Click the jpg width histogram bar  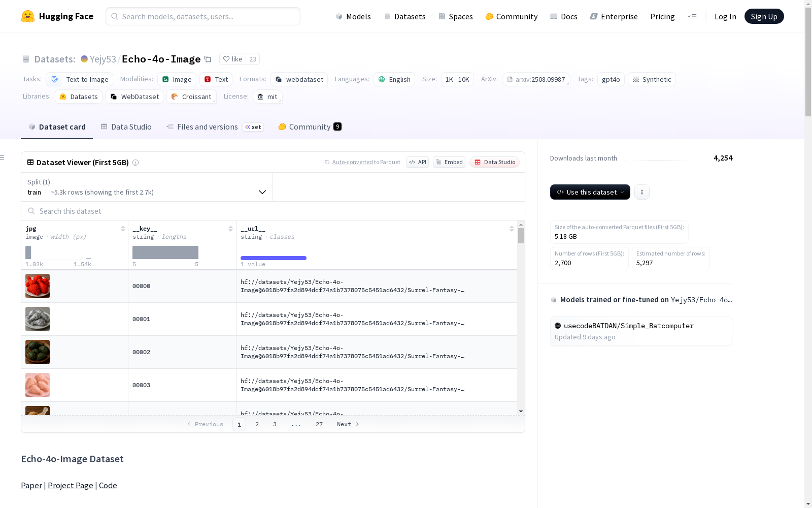(x=28, y=252)
